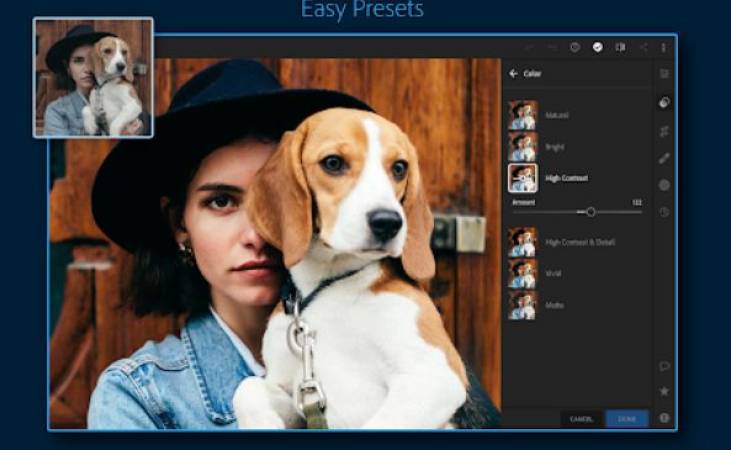
Task: Click the back arrow beside Color
Action: pyautogui.click(x=513, y=74)
